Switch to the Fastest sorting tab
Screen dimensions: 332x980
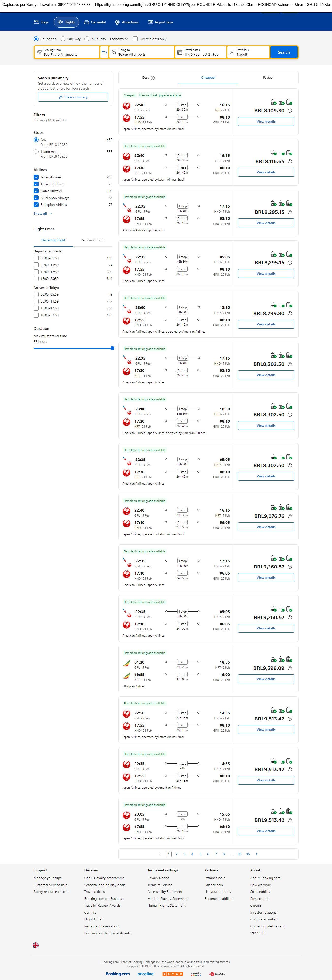[268, 78]
